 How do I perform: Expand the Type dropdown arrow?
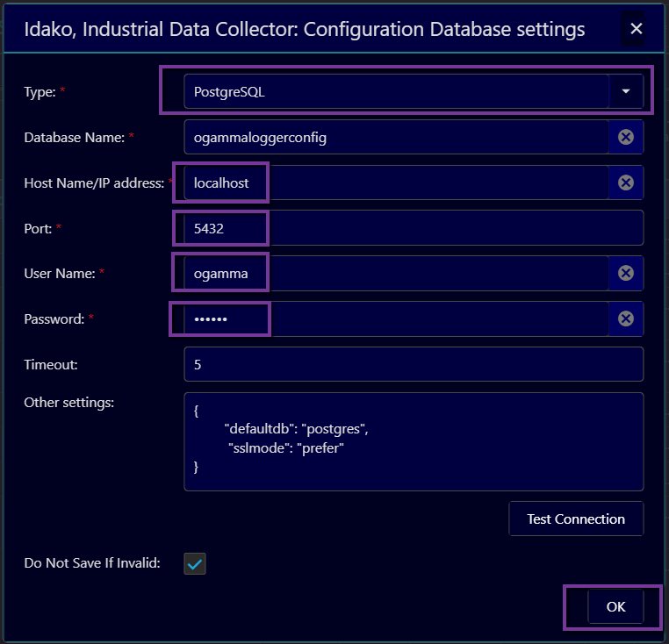pos(625,91)
